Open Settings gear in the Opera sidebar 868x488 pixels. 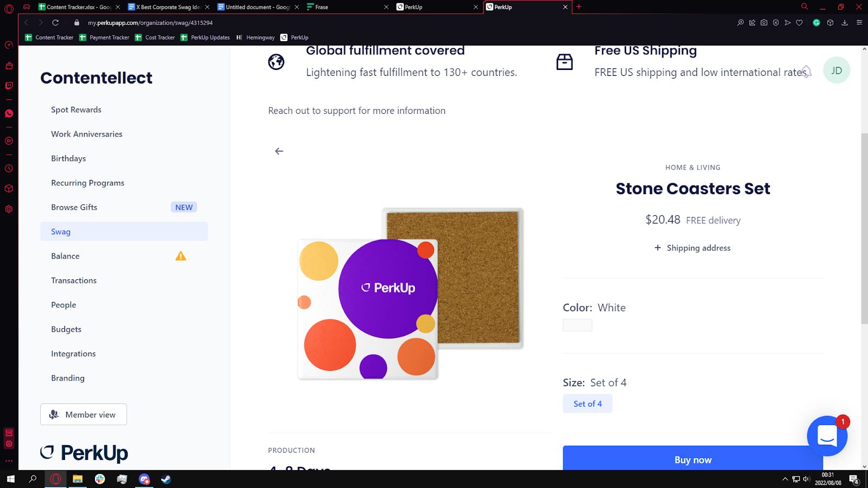click(x=9, y=209)
